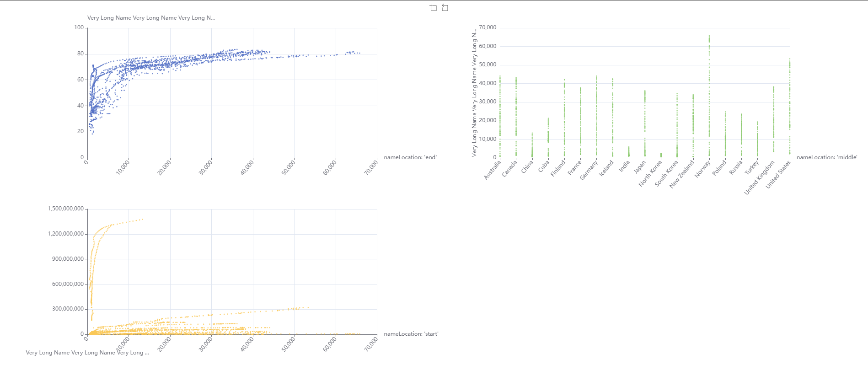Image resolution: width=868 pixels, height=365 pixels.
Task: Select the Germany category label
Action: pos(589,170)
